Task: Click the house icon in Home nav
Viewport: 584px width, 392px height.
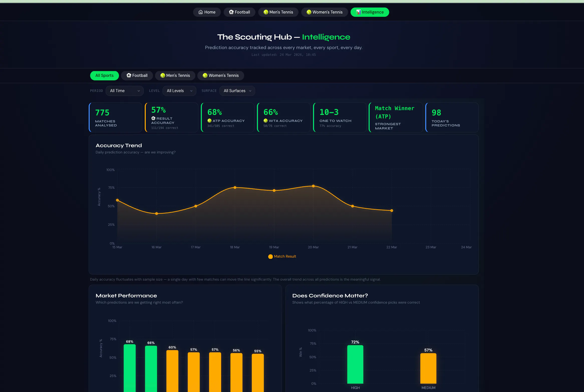Action: 201,12
